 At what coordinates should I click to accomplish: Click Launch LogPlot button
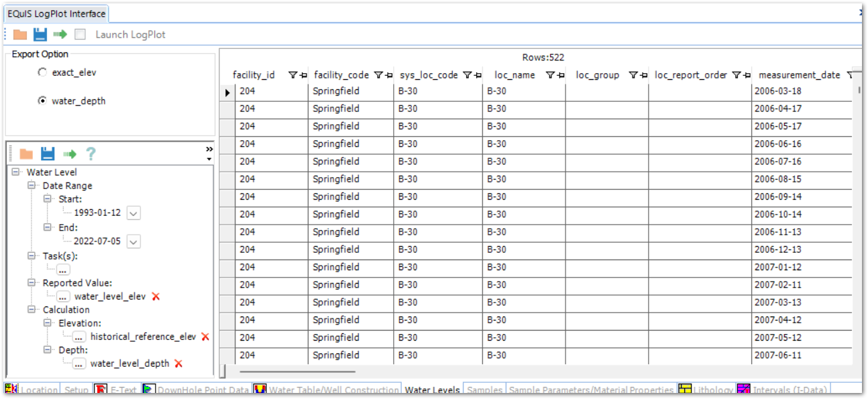click(130, 34)
